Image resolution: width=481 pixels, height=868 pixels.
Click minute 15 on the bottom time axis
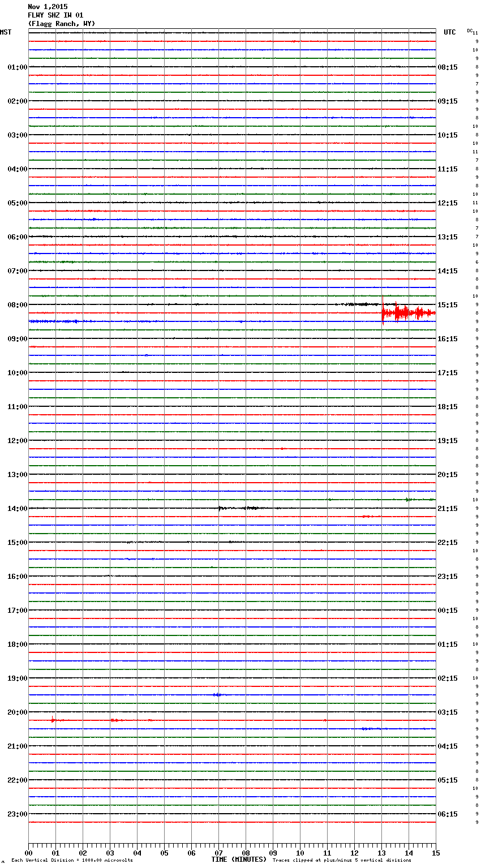click(436, 853)
